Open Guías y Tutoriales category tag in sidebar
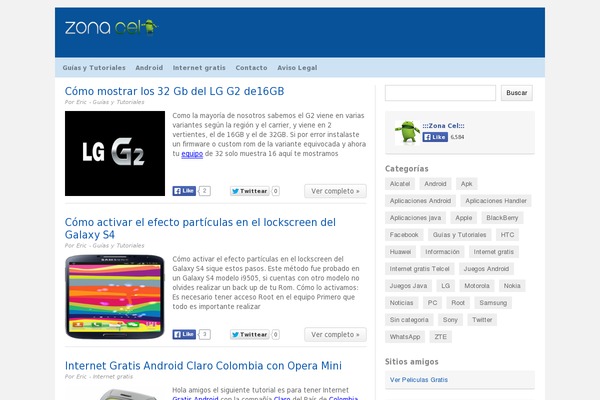The width and height of the screenshot is (600, 400). [459, 235]
